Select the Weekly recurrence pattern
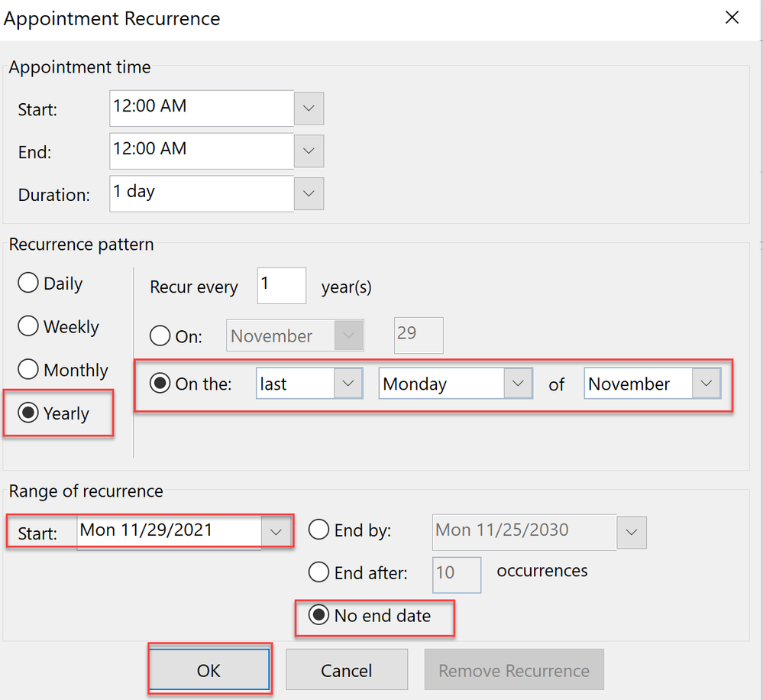 pyautogui.click(x=29, y=327)
